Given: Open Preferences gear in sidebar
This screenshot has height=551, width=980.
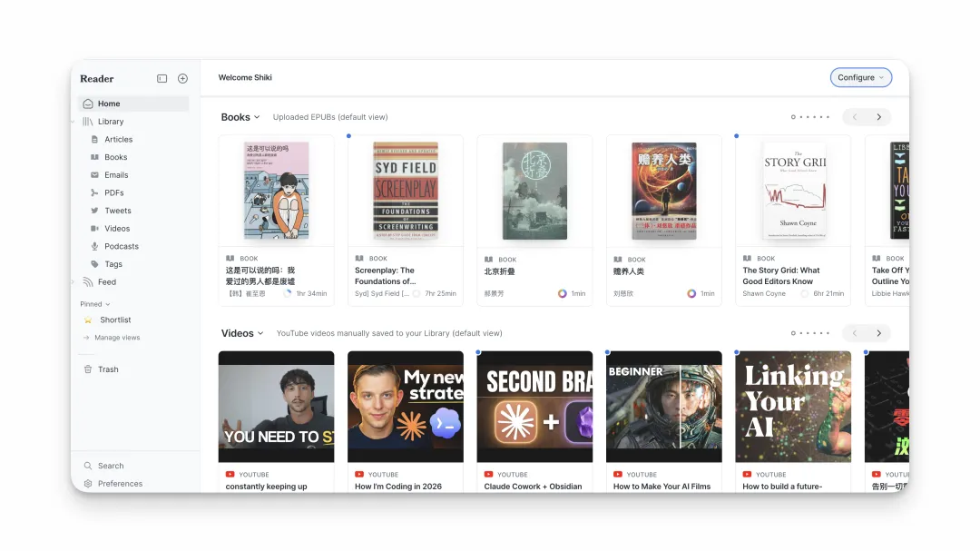Looking at the screenshot, I should [x=88, y=484].
